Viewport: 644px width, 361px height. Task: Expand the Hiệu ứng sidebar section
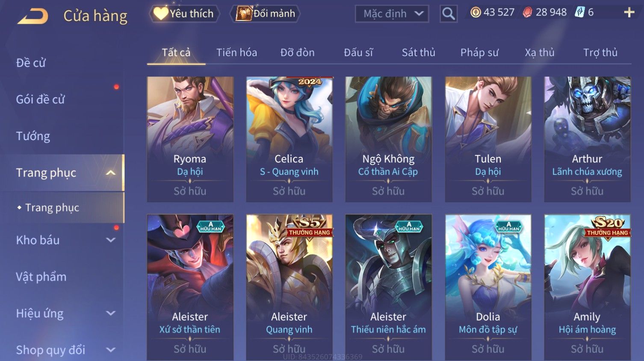coord(111,313)
